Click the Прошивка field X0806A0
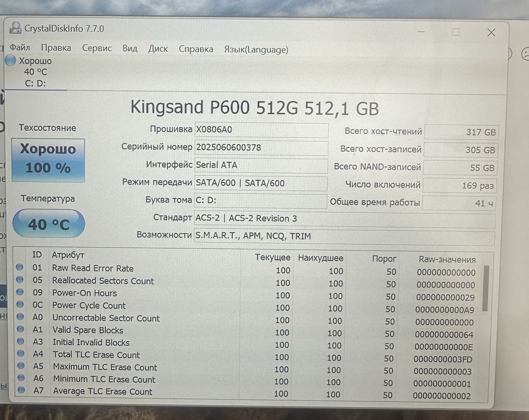 (x=261, y=130)
